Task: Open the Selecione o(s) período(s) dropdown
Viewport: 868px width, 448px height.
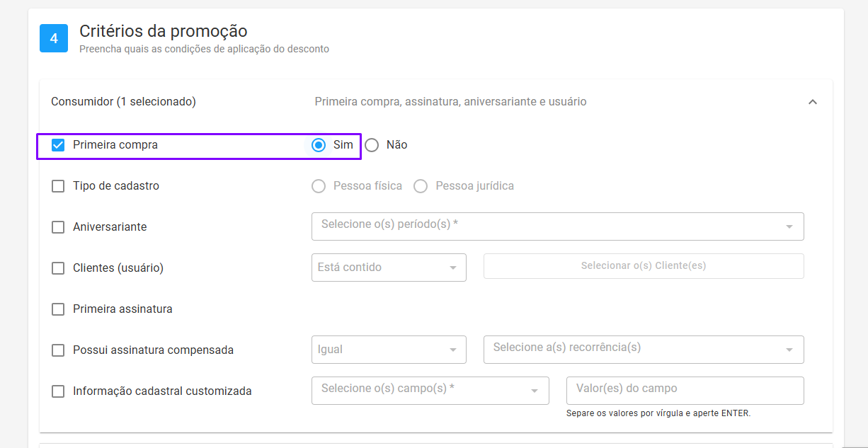Action: point(558,226)
